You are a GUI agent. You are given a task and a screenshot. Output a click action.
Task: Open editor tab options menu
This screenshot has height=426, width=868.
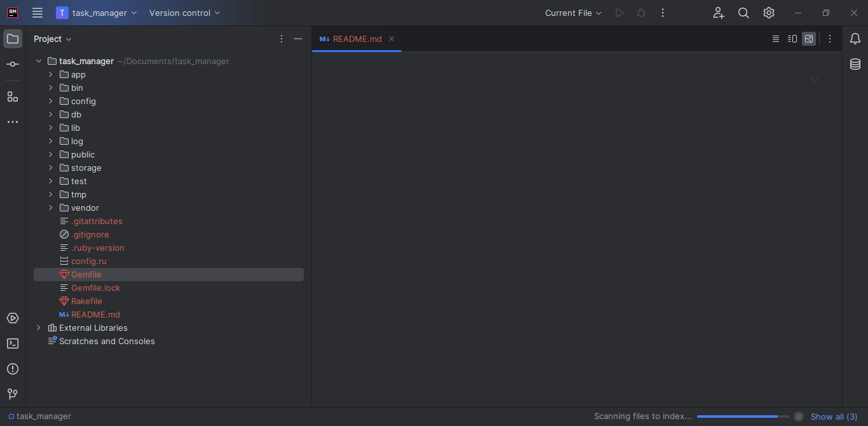[830, 39]
